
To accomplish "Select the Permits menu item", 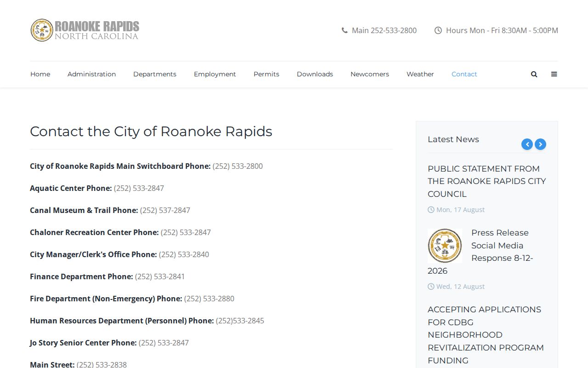I will tap(266, 74).
